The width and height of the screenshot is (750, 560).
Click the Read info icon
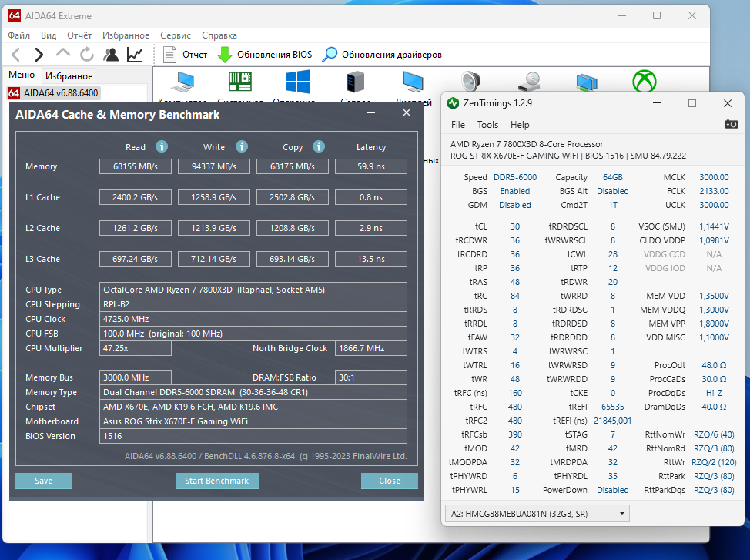(x=162, y=146)
